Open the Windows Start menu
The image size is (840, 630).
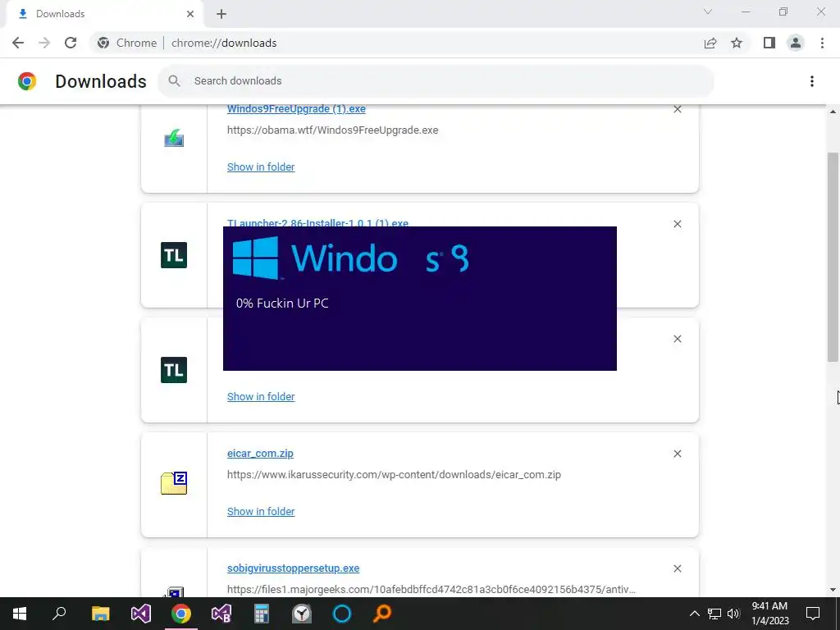click(x=20, y=614)
